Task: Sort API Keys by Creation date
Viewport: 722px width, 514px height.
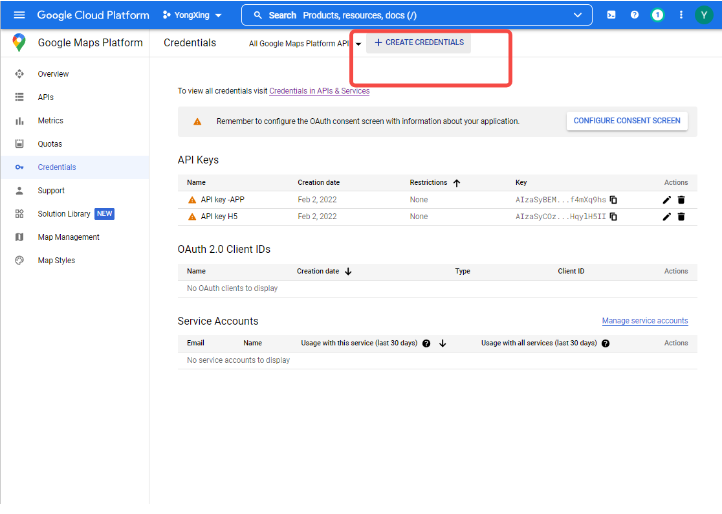Action: tap(319, 183)
